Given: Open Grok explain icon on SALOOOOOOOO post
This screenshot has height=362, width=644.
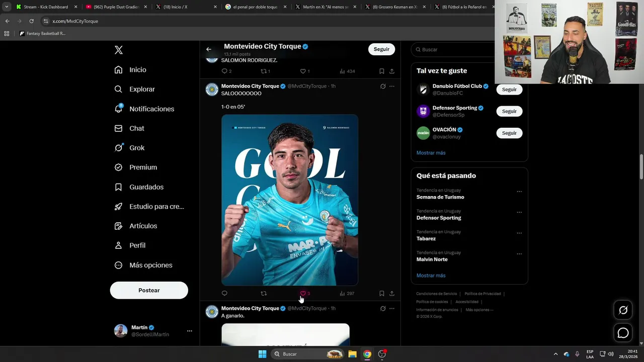Looking at the screenshot, I should click(x=383, y=86).
